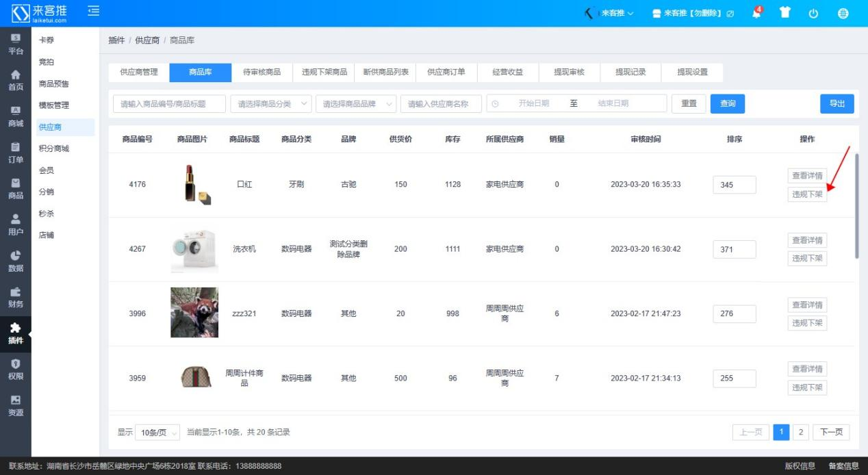The width and height of the screenshot is (868, 475).
Task: Click the 来客推 logo
Action: point(40,13)
